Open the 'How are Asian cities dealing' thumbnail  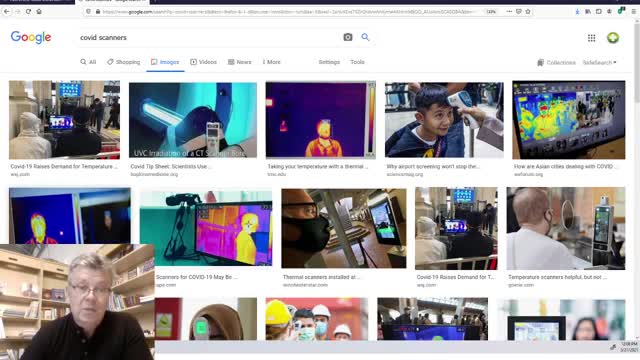pos(569,120)
